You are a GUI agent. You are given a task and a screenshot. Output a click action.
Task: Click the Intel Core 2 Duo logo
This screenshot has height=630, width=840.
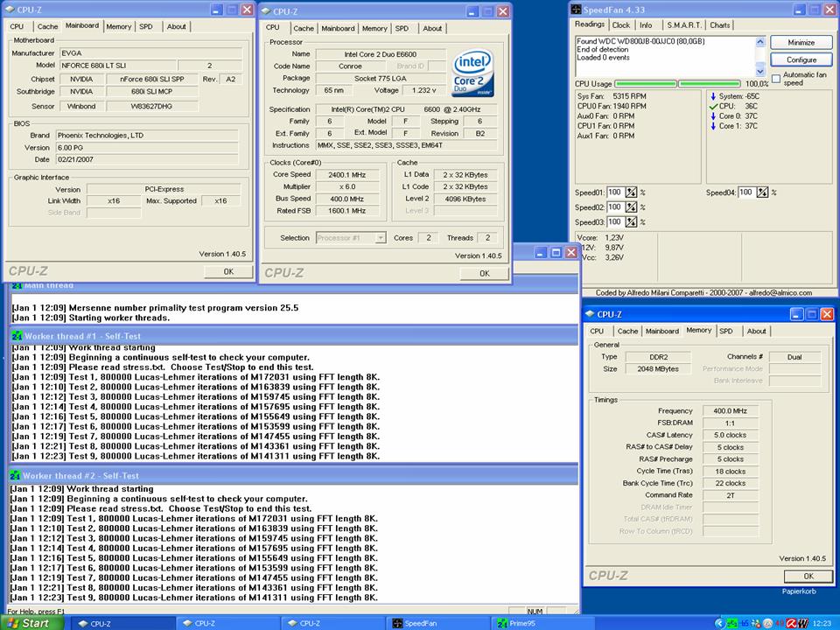click(472, 73)
